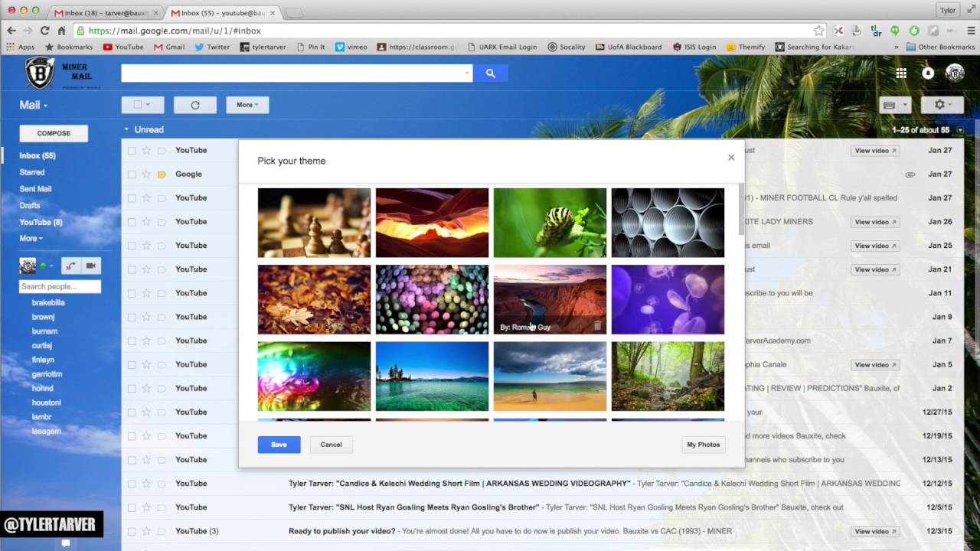Close the theme picker dialog X
Screen dimensions: 980x551
(x=731, y=158)
